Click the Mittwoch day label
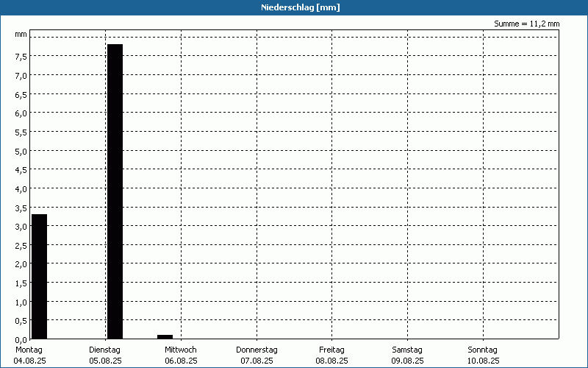This screenshot has width=588, height=368. coord(180,350)
